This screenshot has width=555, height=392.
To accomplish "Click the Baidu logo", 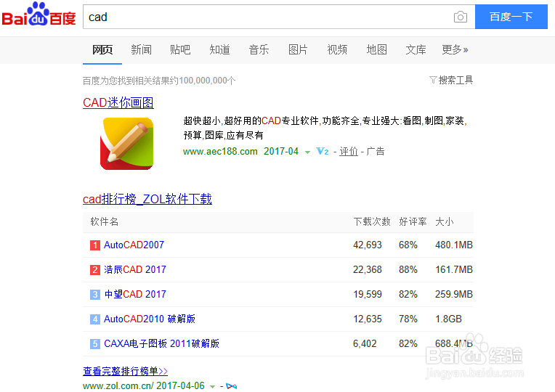I will pyautogui.click(x=39, y=15).
